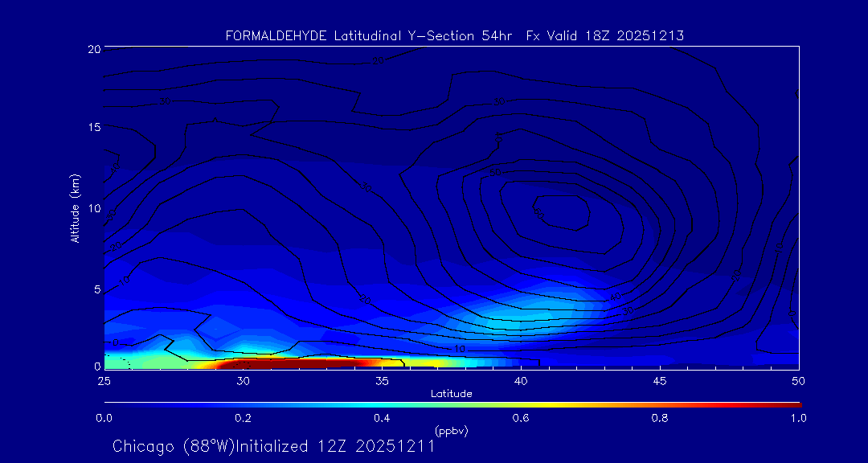Click the 45 latitude tick label
Image resolution: width=868 pixels, height=463 pixels.
click(x=660, y=380)
